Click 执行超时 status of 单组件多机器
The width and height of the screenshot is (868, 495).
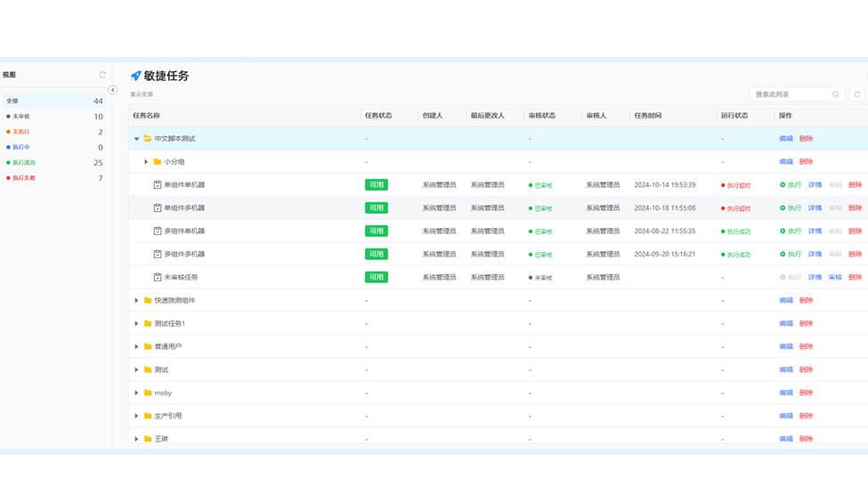(735, 208)
